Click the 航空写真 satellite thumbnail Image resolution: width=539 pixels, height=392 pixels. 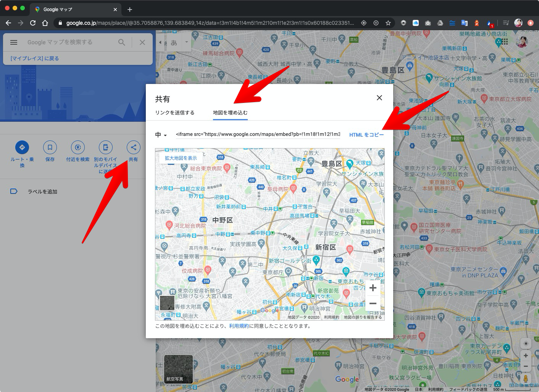pos(178,369)
